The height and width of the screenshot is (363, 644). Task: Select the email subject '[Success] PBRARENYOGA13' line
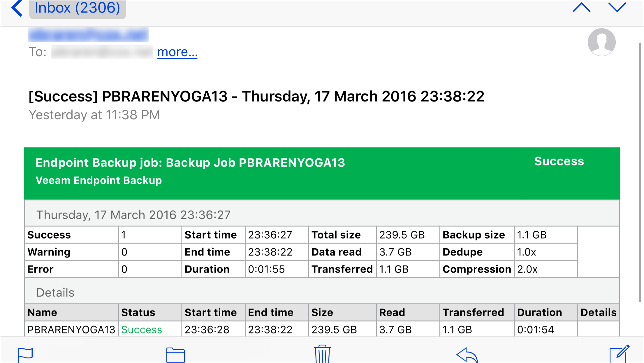(x=256, y=96)
